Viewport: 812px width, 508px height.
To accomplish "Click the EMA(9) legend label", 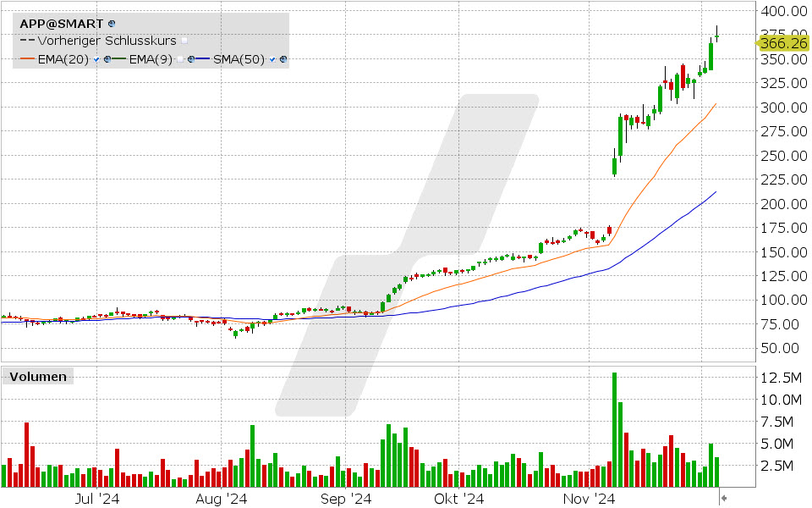I will coord(151,59).
